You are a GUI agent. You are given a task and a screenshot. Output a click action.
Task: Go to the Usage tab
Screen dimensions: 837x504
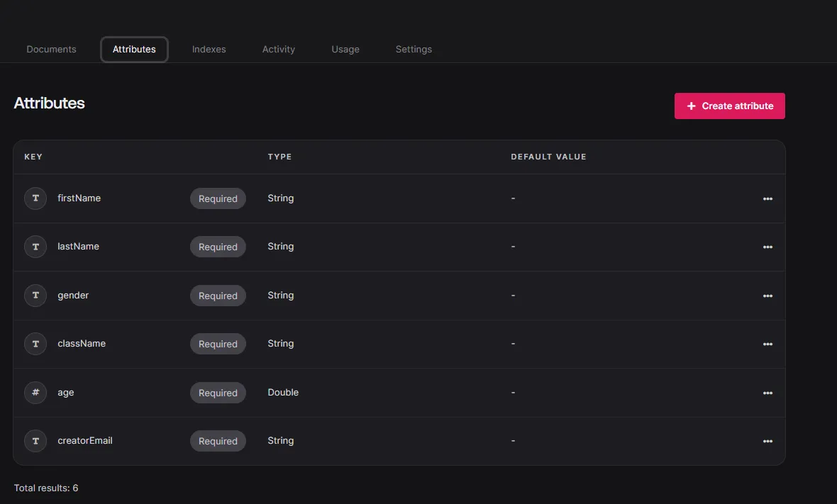345,50
